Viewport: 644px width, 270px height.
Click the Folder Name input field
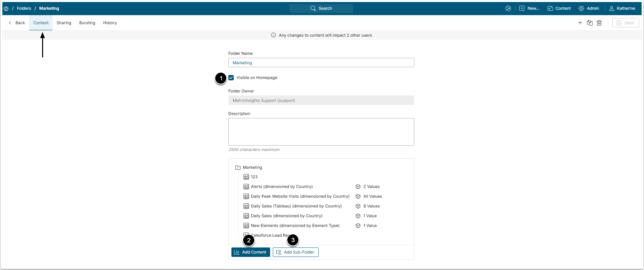[x=321, y=63]
